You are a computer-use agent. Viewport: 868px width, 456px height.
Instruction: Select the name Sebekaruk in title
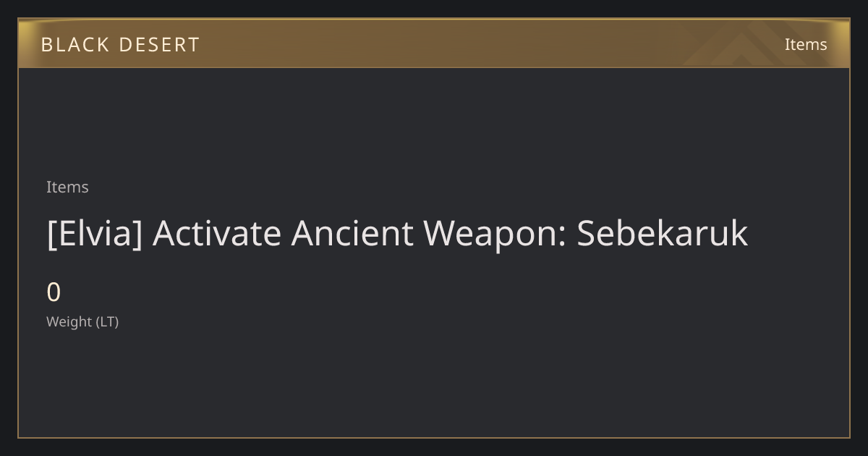pyautogui.click(x=663, y=233)
